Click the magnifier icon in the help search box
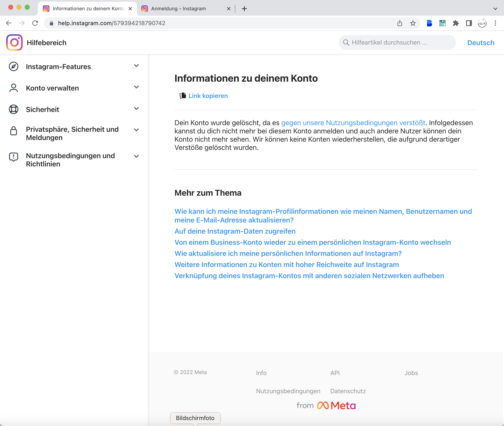This screenshot has height=426, width=504. click(346, 42)
